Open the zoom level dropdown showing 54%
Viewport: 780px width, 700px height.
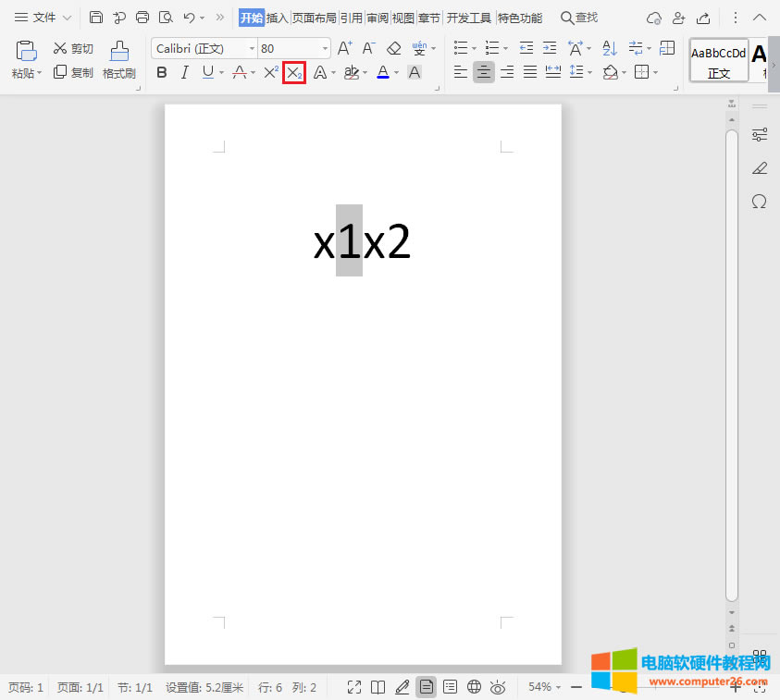[x=545, y=686]
